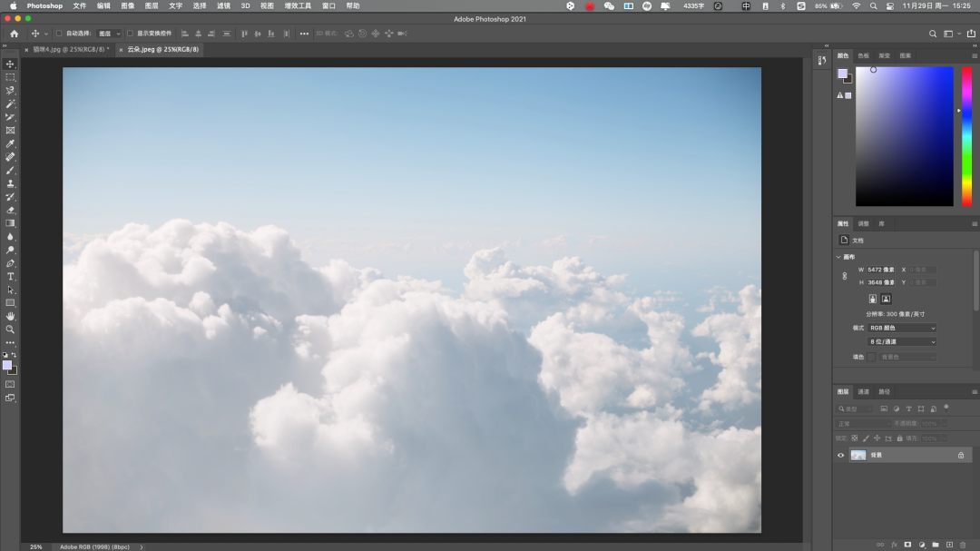Click the foreground color swatch in toolbar

tap(7, 365)
